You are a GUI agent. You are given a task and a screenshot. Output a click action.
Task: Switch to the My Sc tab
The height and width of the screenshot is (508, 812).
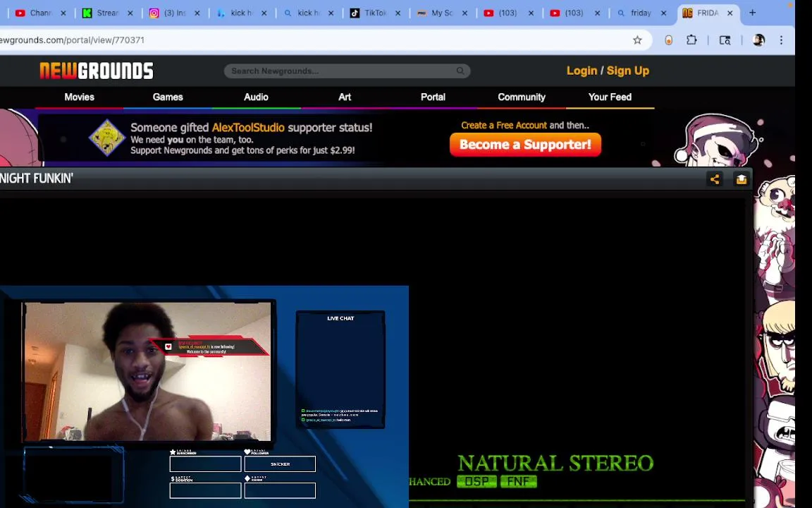[x=442, y=13]
